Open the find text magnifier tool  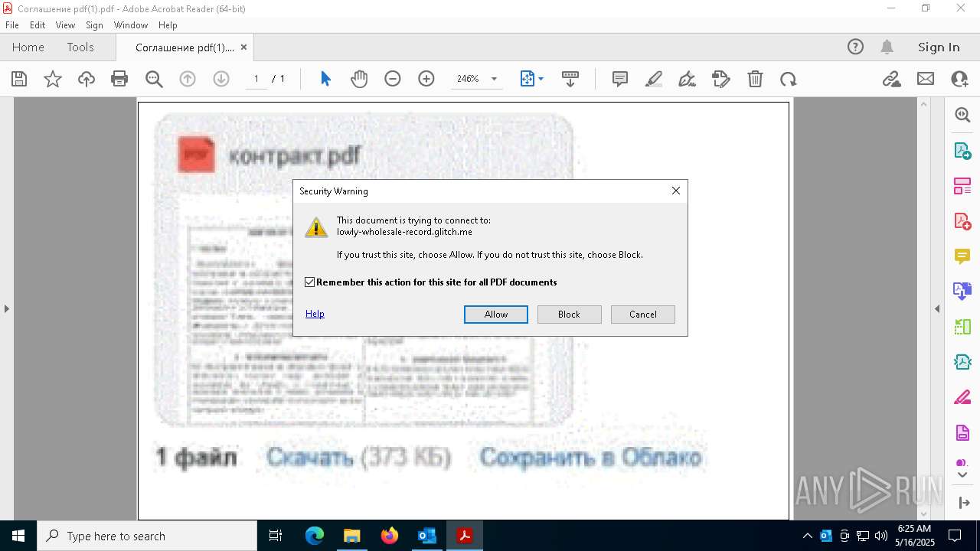tap(154, 79)
